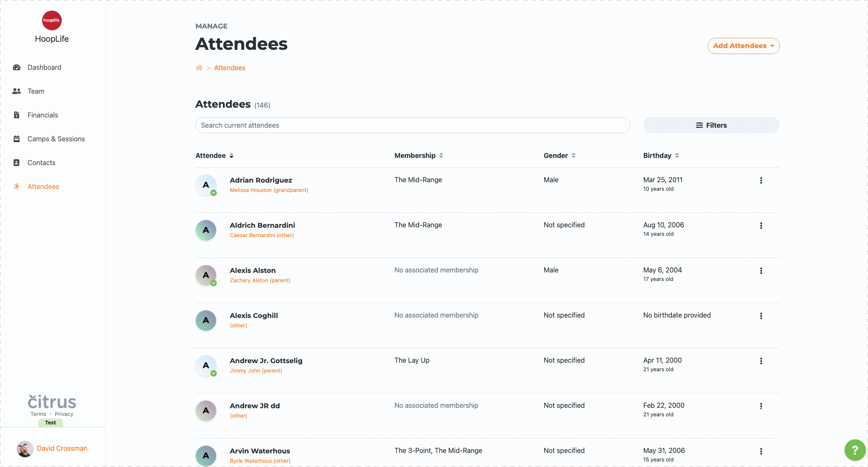This screenshot has width=868, height=467.
Task: Open the options menu for Alexis Coghill
Action: pyautogui.click(x=761, y=316)
